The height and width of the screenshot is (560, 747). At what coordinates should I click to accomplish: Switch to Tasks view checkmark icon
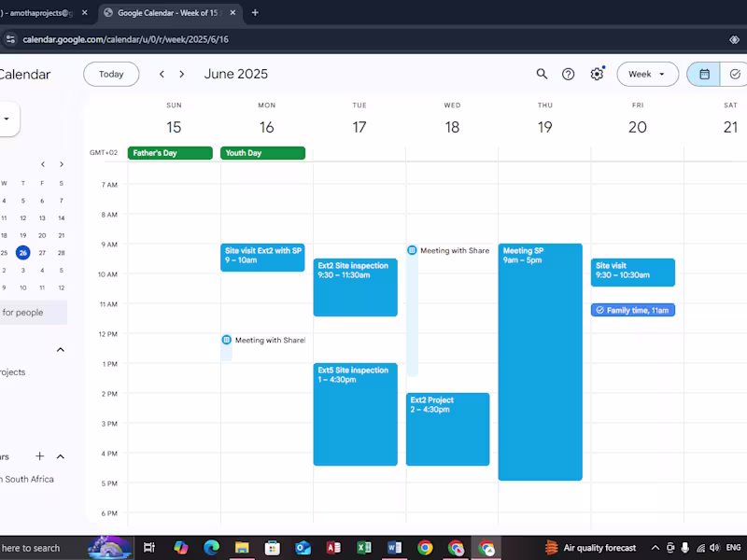click(734, 74)
